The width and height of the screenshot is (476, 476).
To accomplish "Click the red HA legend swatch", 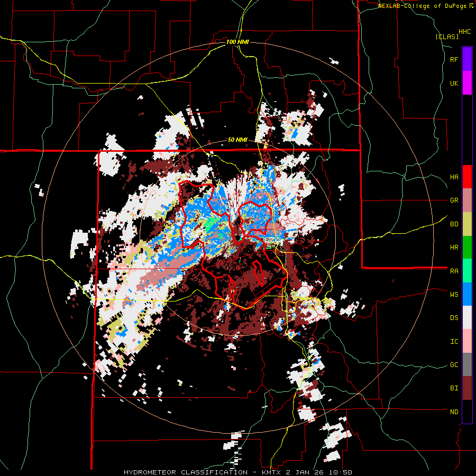I will [x=467, y=177].
